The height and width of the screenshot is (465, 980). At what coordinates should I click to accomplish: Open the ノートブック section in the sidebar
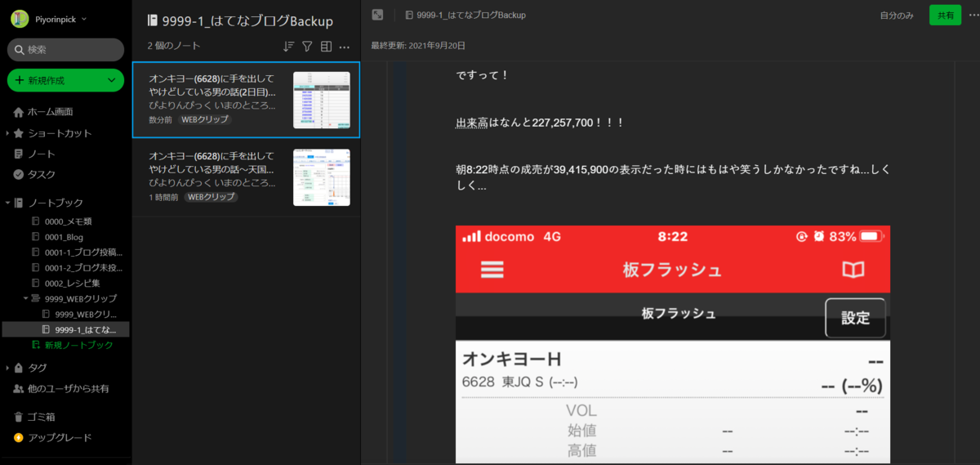click(x=56, y=203)
